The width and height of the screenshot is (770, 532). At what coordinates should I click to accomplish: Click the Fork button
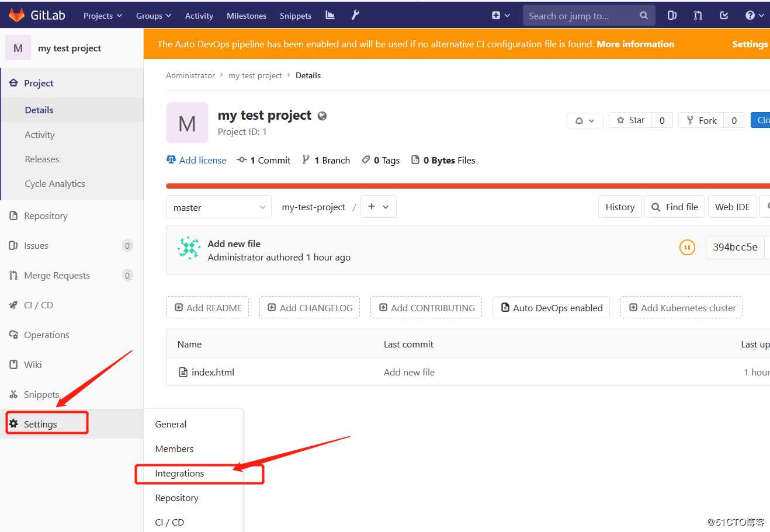(700, 120)
